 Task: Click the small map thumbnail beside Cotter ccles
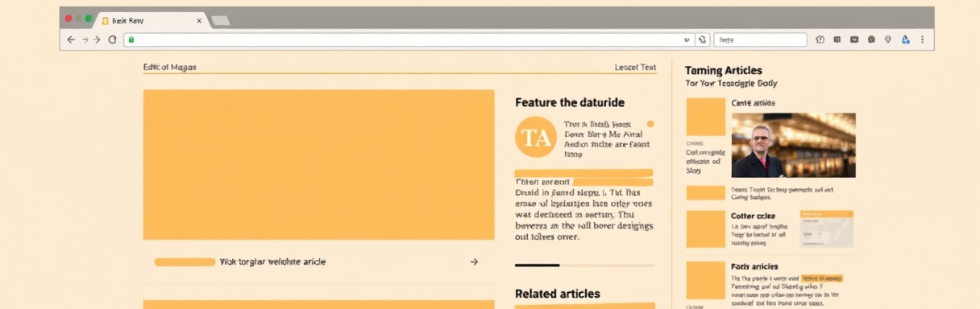coord(827,229)
